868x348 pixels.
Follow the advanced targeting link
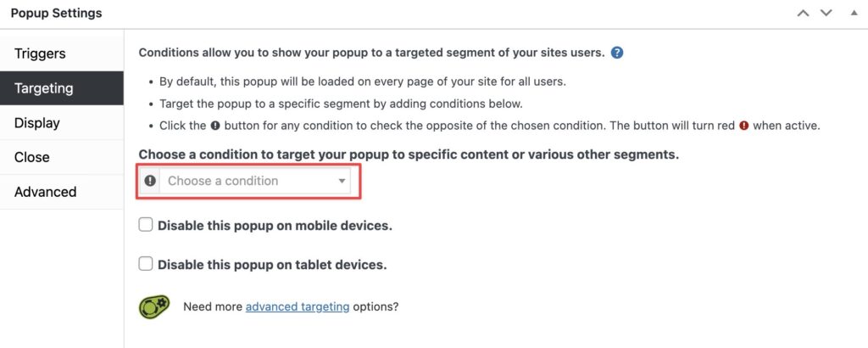point(298,306)
